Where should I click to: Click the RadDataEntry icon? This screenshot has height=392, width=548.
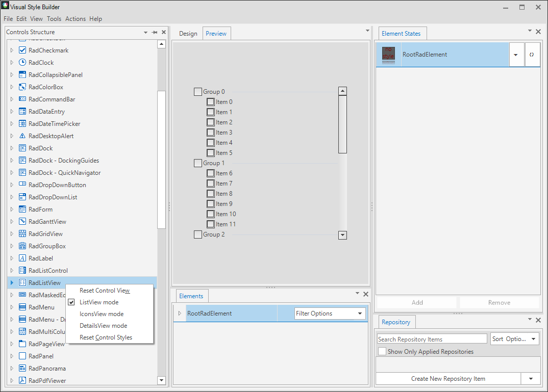22,111
